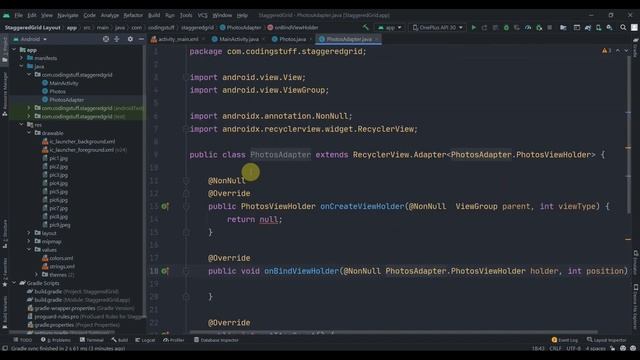Click the Search Everywhere magnifier icon
This screenshot has width=640, height=360.
[x=623, y=27]
